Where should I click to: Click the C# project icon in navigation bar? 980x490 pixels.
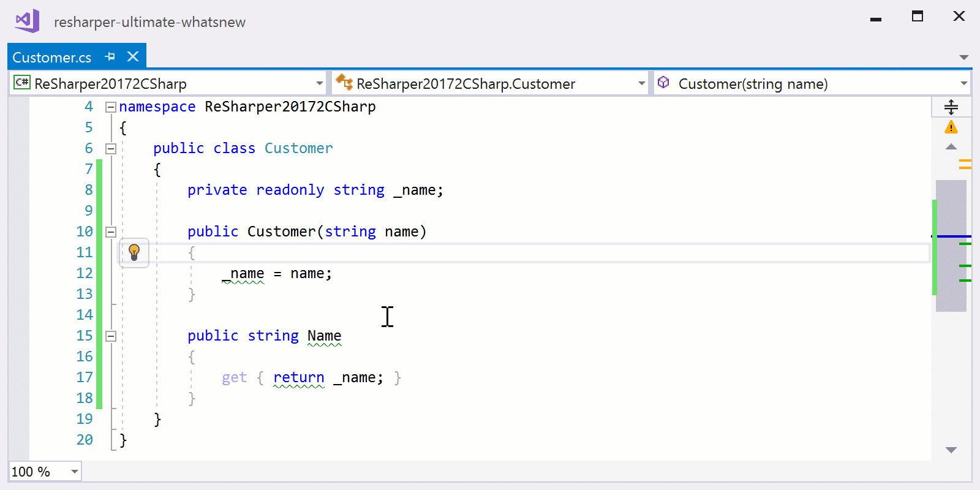22,83
